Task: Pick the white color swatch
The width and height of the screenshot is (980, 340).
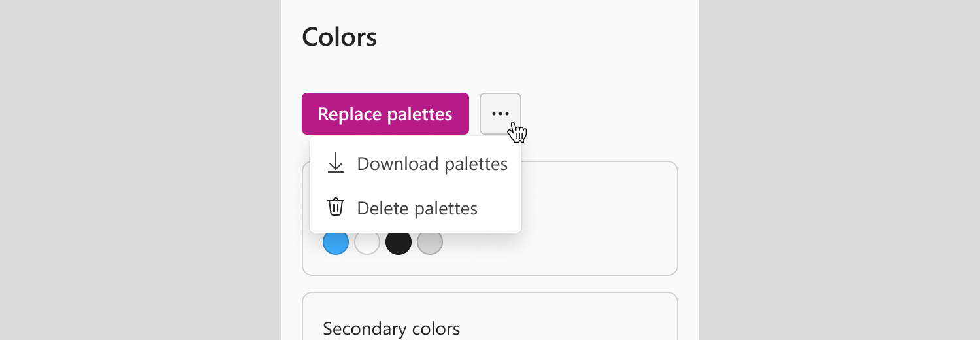Action: [x=367, y=243]
